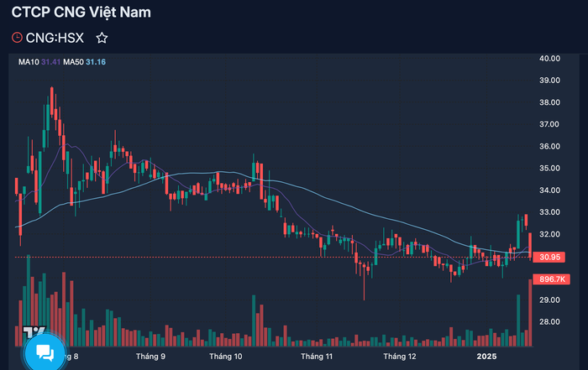Click the volume tag 896.7K
588x370 pixels.
pos(551,279)
